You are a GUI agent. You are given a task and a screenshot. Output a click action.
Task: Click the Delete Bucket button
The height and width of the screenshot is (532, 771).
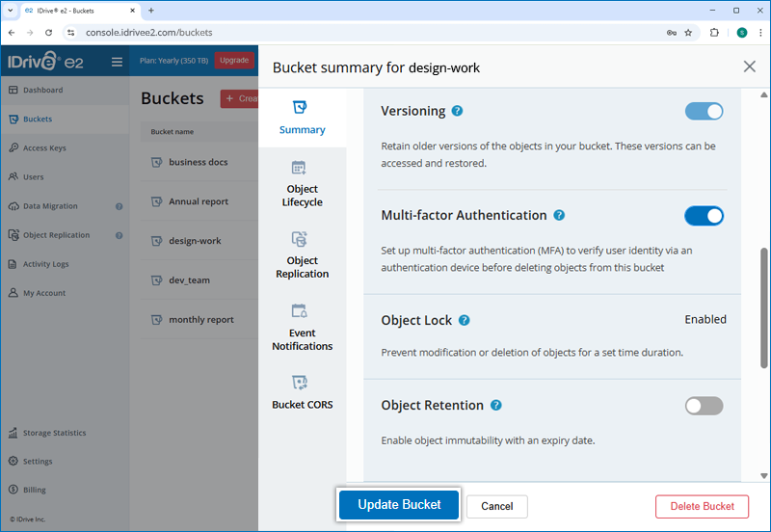pos(702,506)
